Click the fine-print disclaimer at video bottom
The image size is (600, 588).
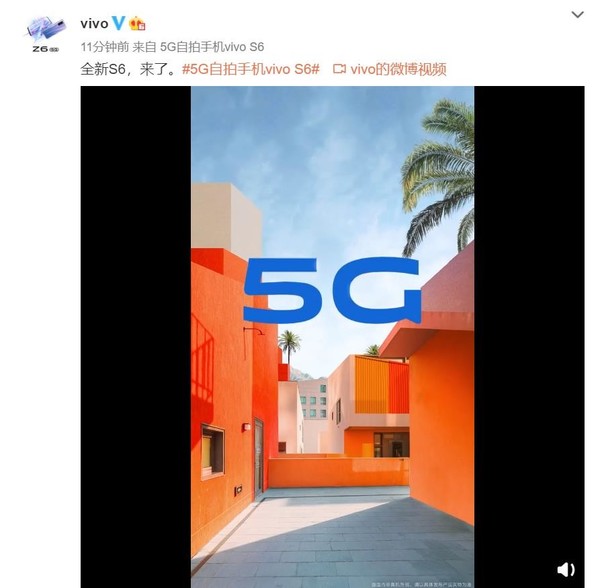(421, 585)
